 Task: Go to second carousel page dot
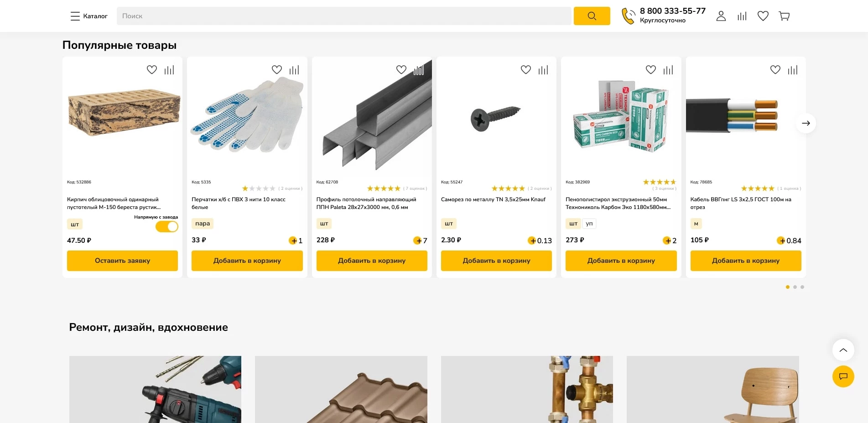click(795, 287)
